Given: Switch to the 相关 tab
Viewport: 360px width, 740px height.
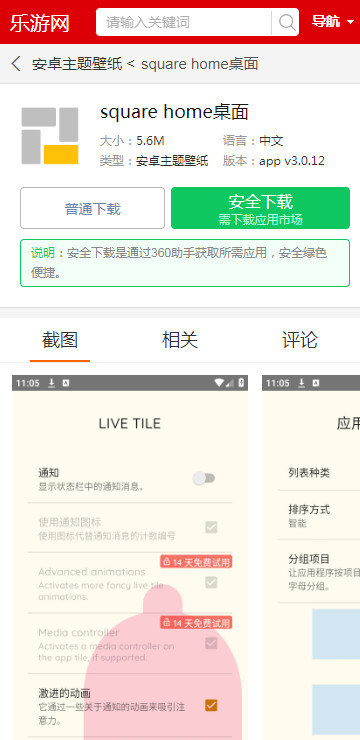Looking at the screenshot, I should coord(180,340).
